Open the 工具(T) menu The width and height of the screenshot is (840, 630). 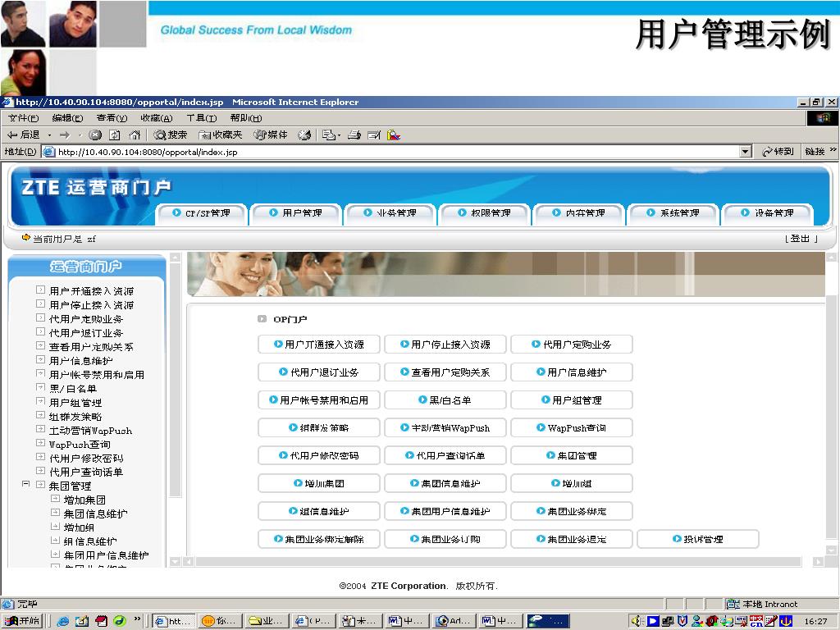[x=202, y=118]
